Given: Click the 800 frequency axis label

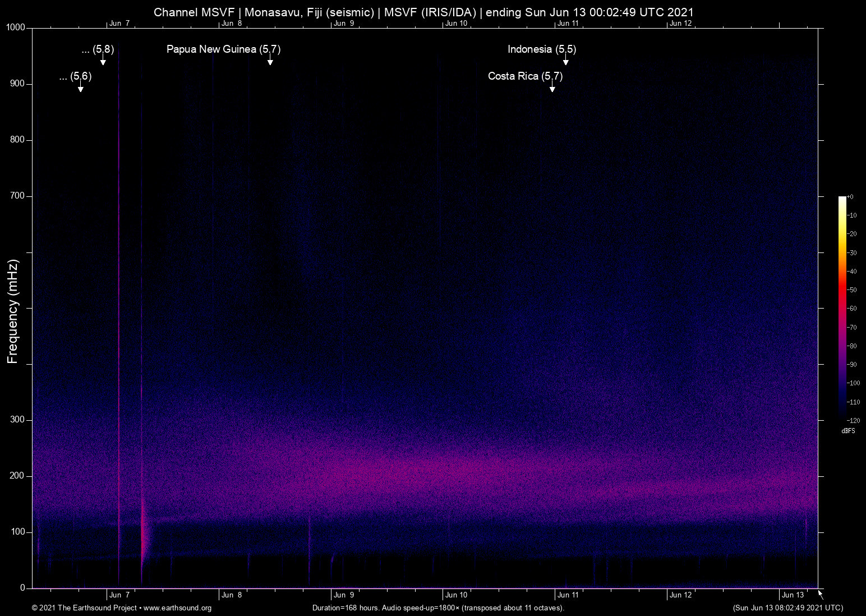Looking at the screenshot, I should 18,140.
